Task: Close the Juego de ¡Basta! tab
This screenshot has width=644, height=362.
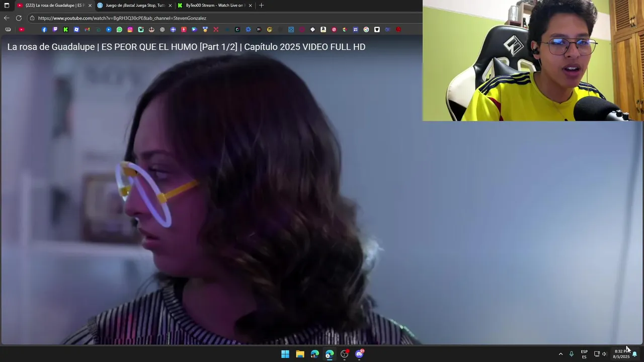Action: coord(170,6)
